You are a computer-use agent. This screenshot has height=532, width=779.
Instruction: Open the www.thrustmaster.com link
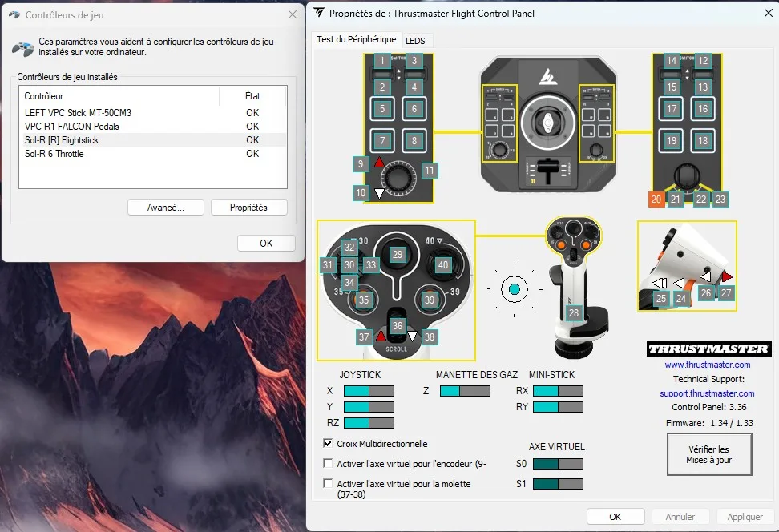click(708, 365)
